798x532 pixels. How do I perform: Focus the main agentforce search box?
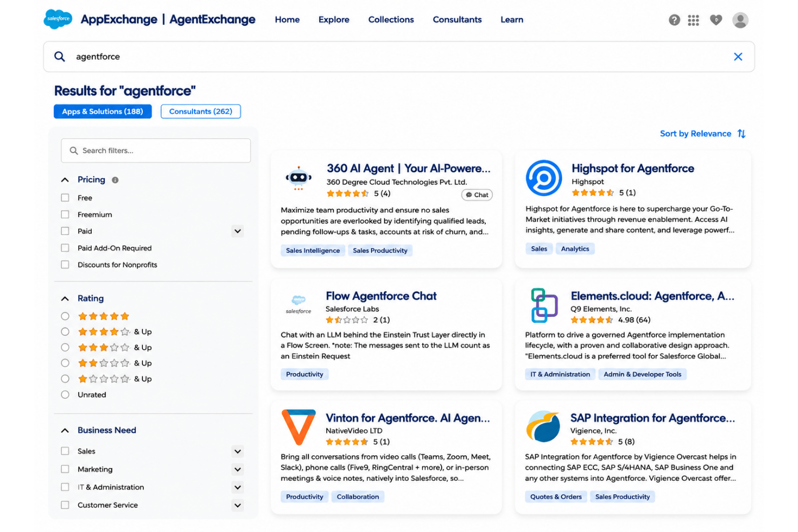coord(399,57)
